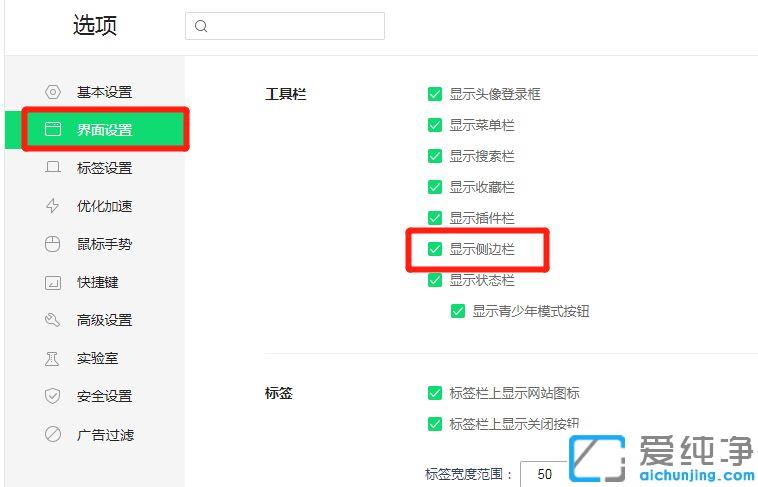Click the basic settings gear icon

coord(53,92)
